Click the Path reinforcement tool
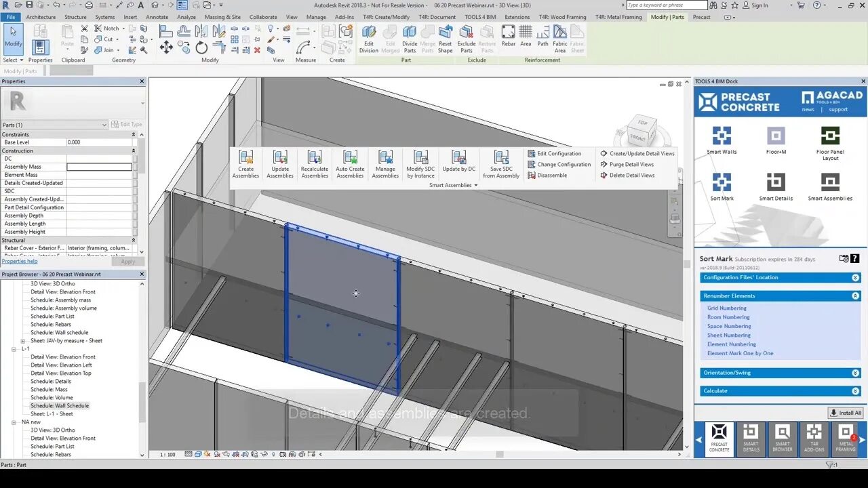This screenshot has height=488, width=868. (x=542, y=35)
